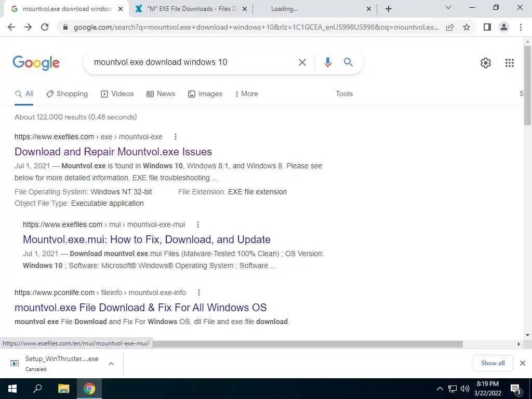Open the More search filters menu
Viewport: 532px width, 399px height.
247,94
